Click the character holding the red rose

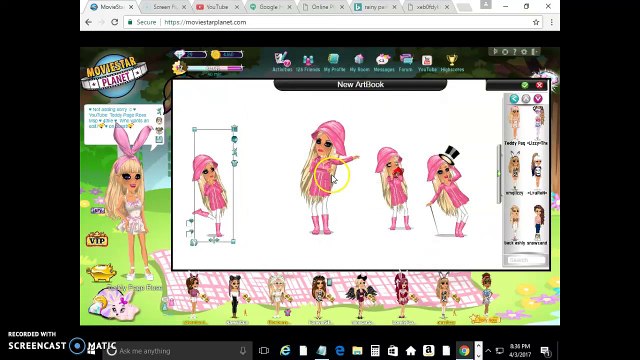(393, 189)
